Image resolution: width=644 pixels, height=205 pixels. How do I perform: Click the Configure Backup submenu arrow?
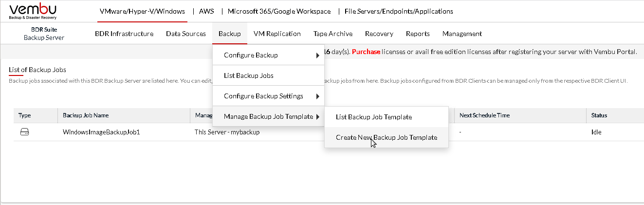coord(318,55)
